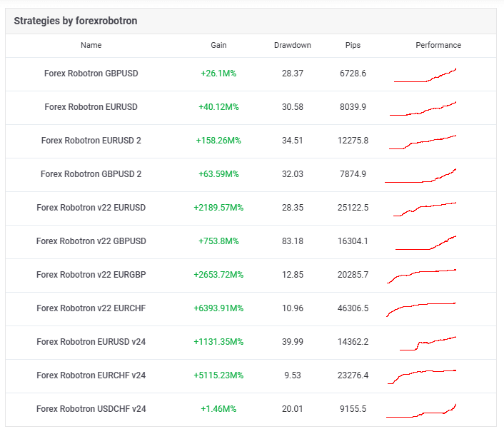View performance chart for v22 GBPUSD row
This screenshot has width=504, height=434.
(x=426, y=243)
